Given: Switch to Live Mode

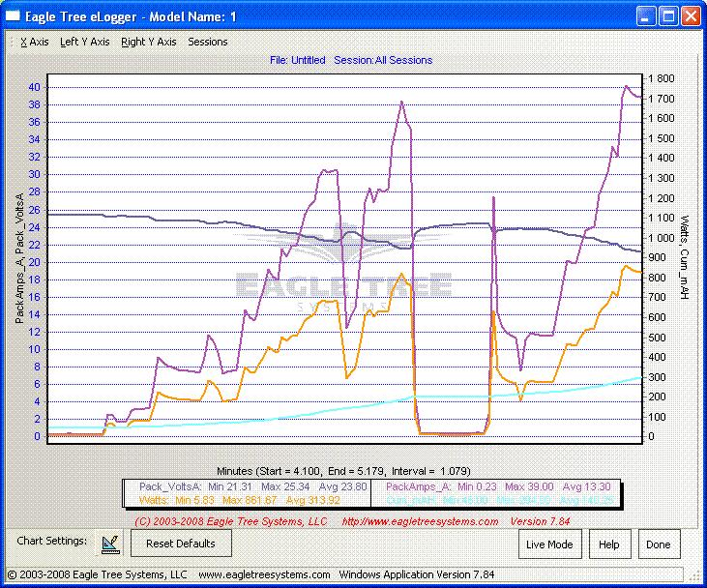Looking at the screenshot, I should pos(549,544).
